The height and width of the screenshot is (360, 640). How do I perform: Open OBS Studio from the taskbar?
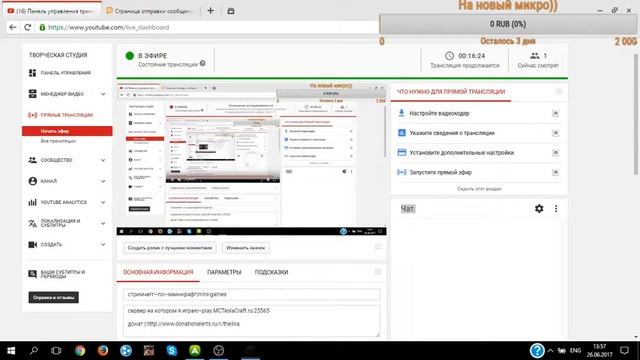(218, 351)
